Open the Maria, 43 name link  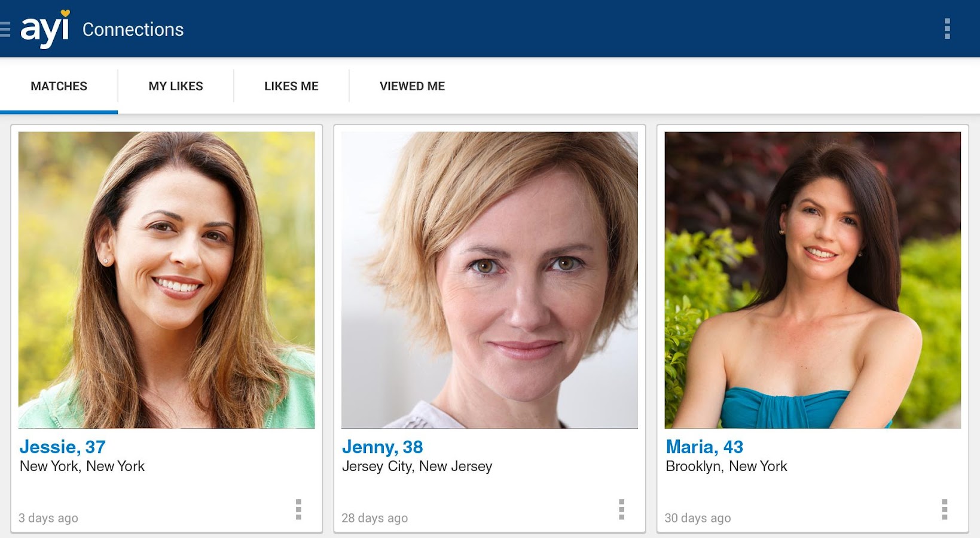tap(704, 447)
